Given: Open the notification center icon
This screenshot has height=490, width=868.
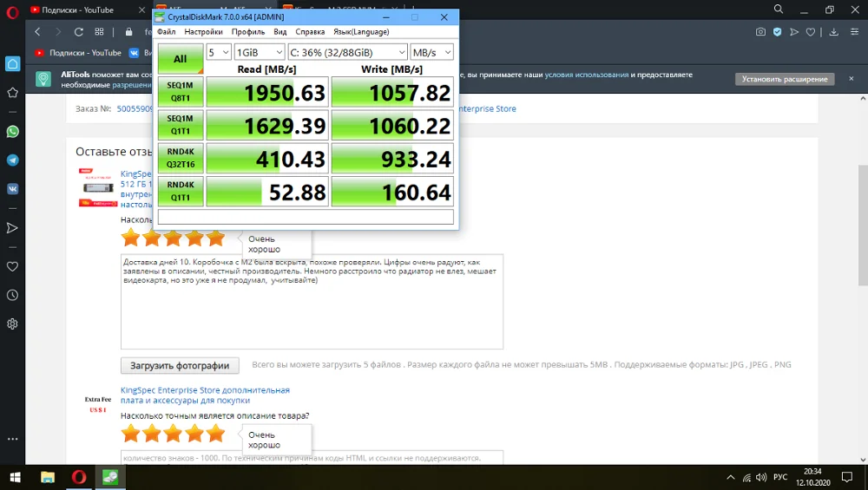Looking at the screenshot, I should tap(847, 477).
